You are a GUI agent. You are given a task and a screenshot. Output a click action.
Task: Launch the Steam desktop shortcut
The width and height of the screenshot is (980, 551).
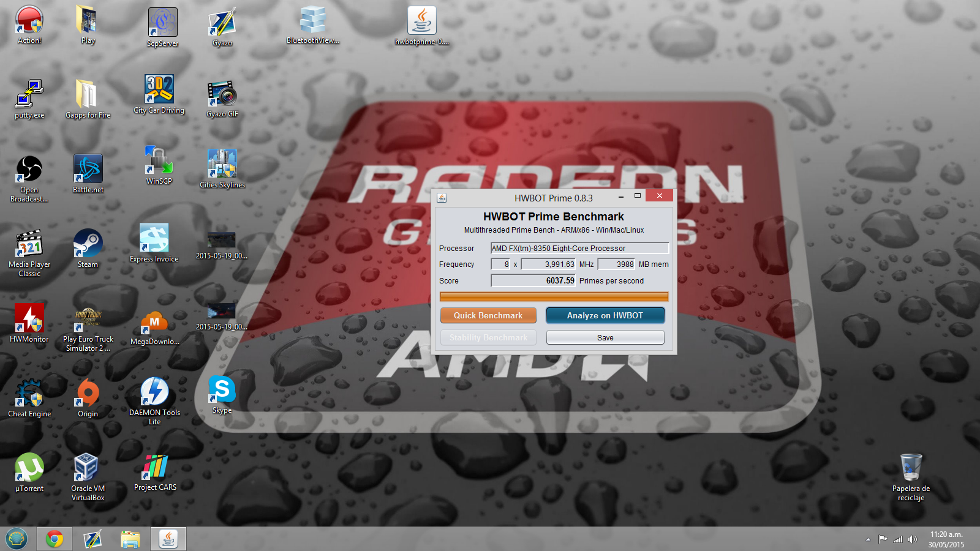pos(88,249)
